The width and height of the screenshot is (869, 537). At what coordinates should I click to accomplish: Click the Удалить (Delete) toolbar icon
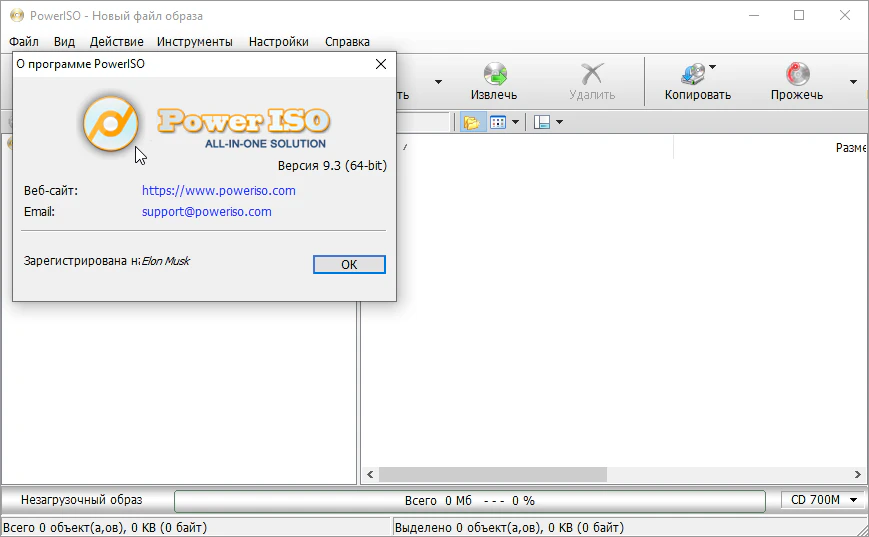click(592, 74)
